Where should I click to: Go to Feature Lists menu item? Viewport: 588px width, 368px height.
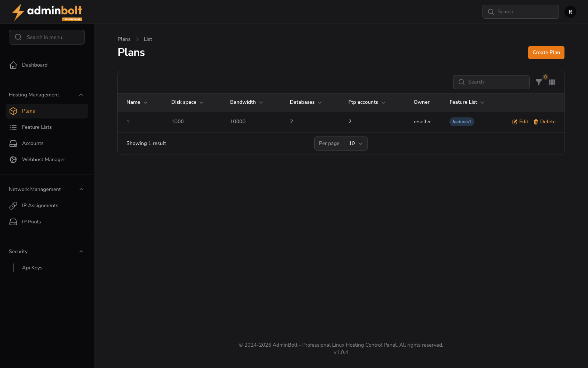click(47, 127)
